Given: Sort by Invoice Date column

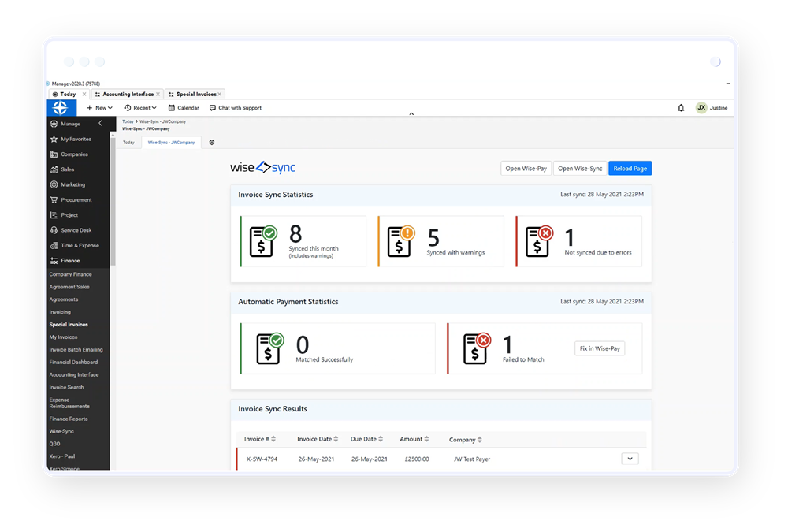Looking at the screenshot, I should pos(318,439).
